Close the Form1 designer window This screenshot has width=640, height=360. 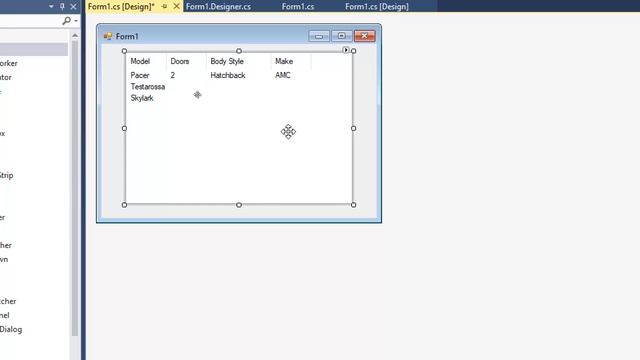pyautogui.click(x=364, y=36)
